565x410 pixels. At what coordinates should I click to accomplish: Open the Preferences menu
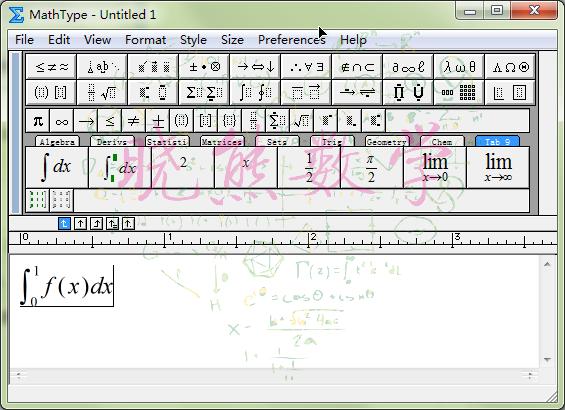click(x=292, y=40)
